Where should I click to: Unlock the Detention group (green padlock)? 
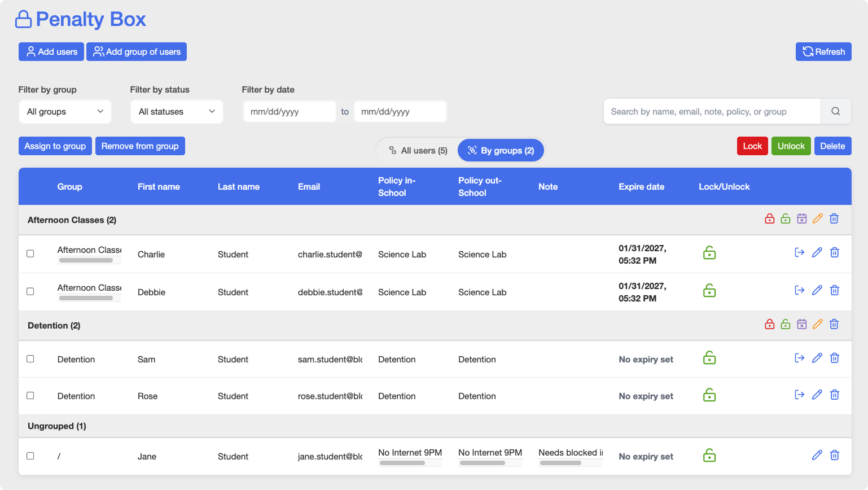click(x=786, y=325)
